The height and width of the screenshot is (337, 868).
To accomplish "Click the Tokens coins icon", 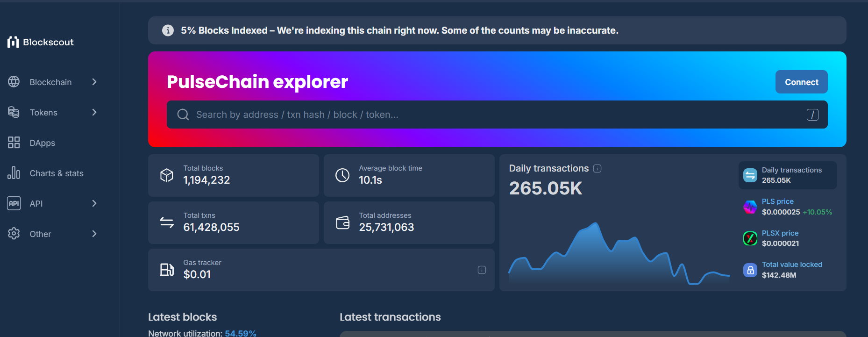I will point(14,112).
